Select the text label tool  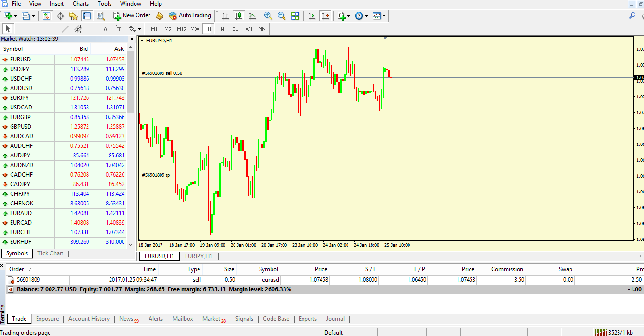[119, 28]
